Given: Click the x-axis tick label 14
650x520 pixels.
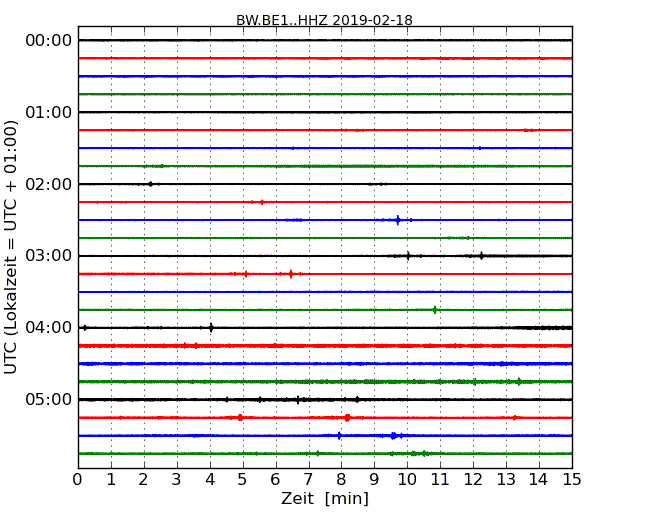Looking at the screenshot, I should pos(538,480).
